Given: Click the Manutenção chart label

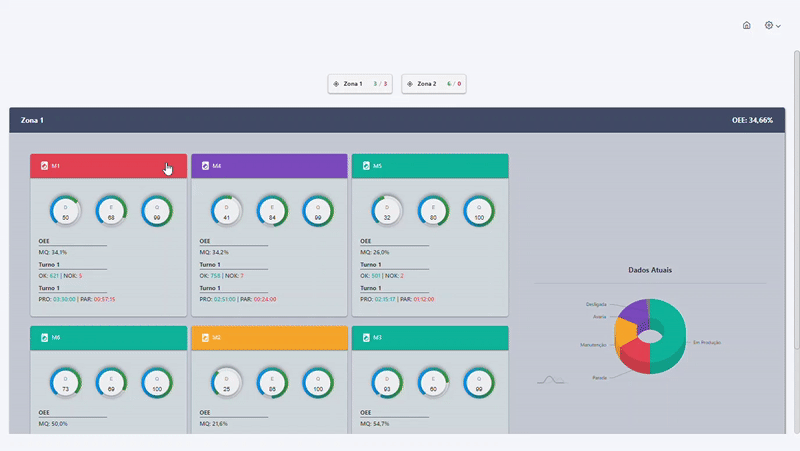Looking at the screenshot, I should [x=593, y=345].
